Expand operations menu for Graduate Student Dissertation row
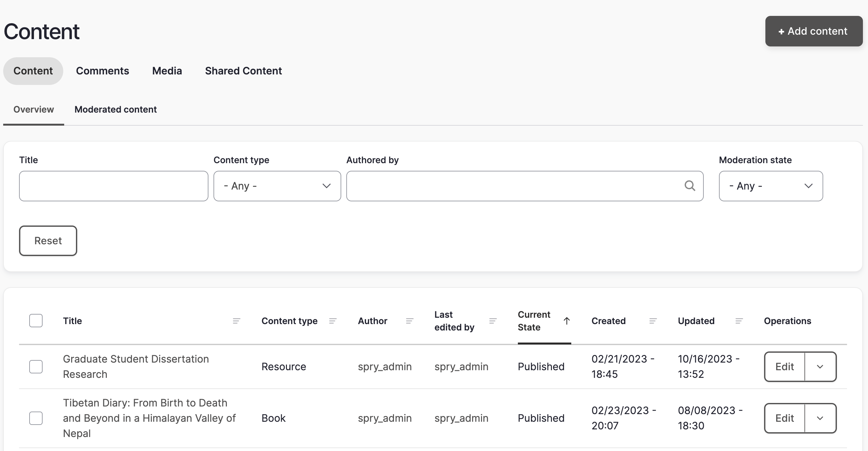 [x=820, y=367]
